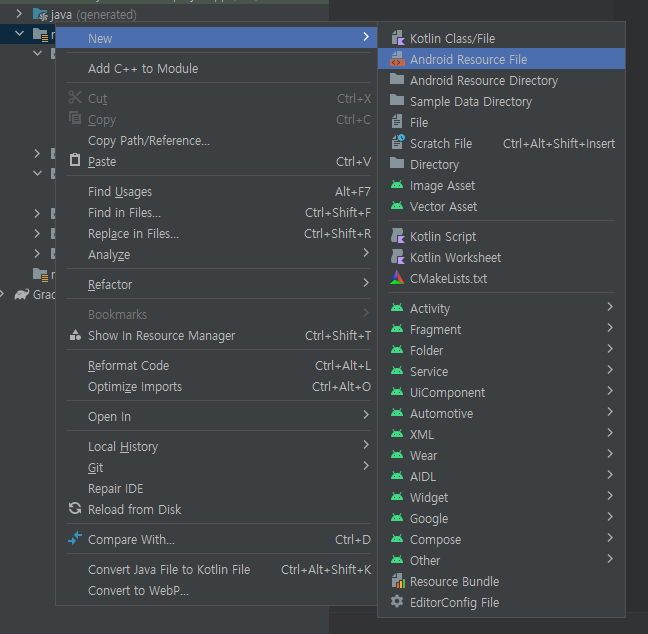Click the Paste clipboard icon
The height and width of the screenshot is (634, 648).
pos(75,160)
